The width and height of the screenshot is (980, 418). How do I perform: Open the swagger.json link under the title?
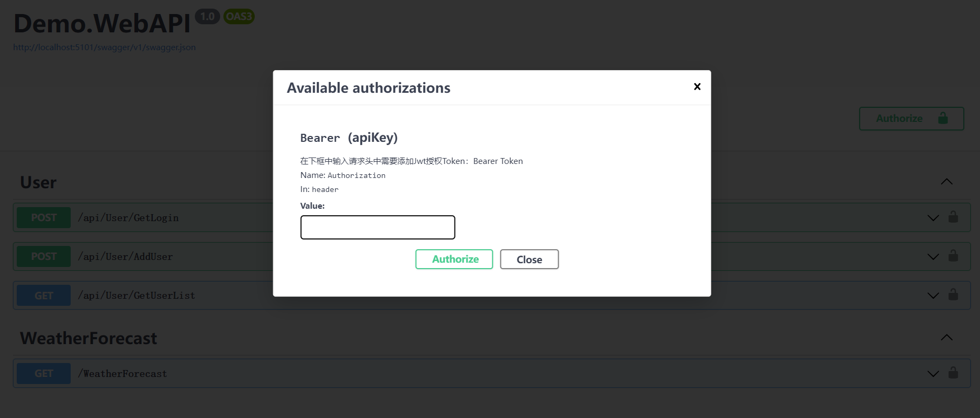[x=105, y=47]
